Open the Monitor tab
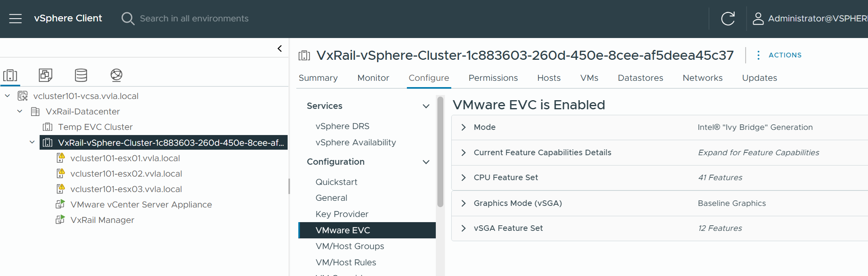The width and height of the screenshot is (868, 276). point(373,78)
